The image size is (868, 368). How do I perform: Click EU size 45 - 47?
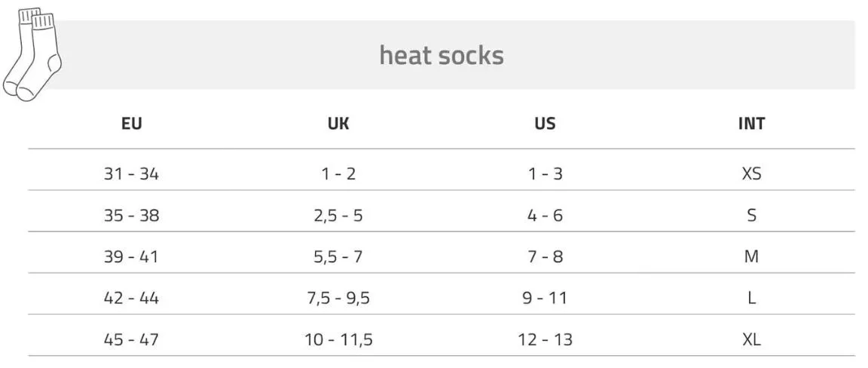132,339
